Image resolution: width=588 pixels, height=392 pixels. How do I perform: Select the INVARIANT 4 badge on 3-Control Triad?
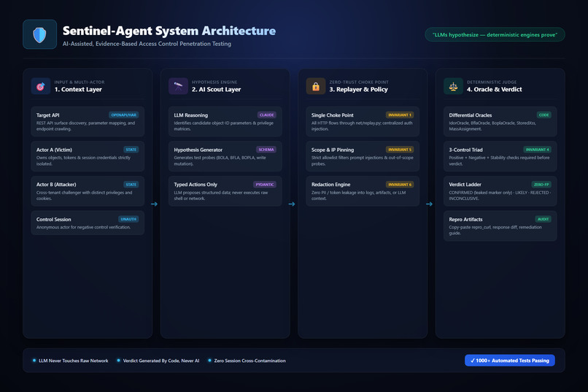537,150
